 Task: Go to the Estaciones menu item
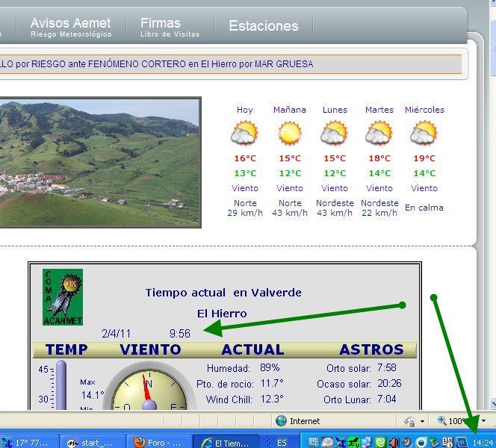[264, 25]
